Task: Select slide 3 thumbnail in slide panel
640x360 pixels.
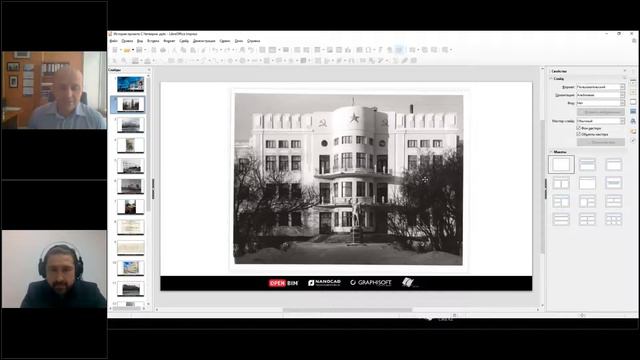Action: point(131,125)
